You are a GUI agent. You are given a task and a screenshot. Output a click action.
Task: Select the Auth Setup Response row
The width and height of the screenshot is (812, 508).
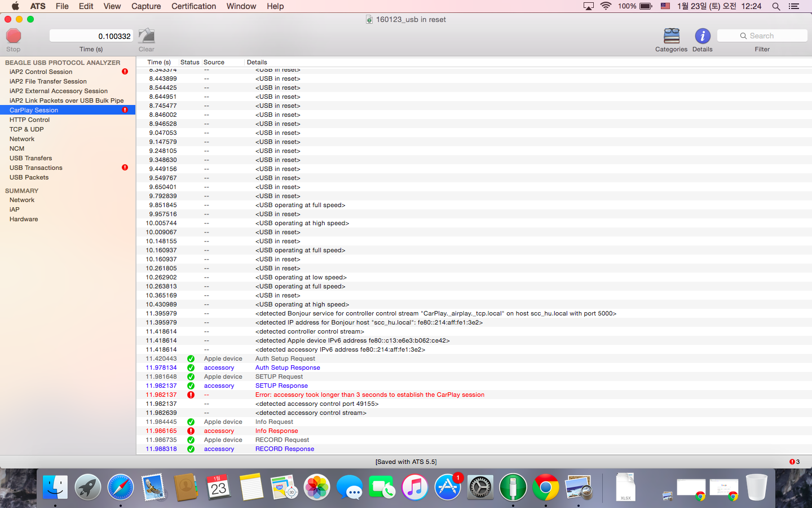[474, 367]
